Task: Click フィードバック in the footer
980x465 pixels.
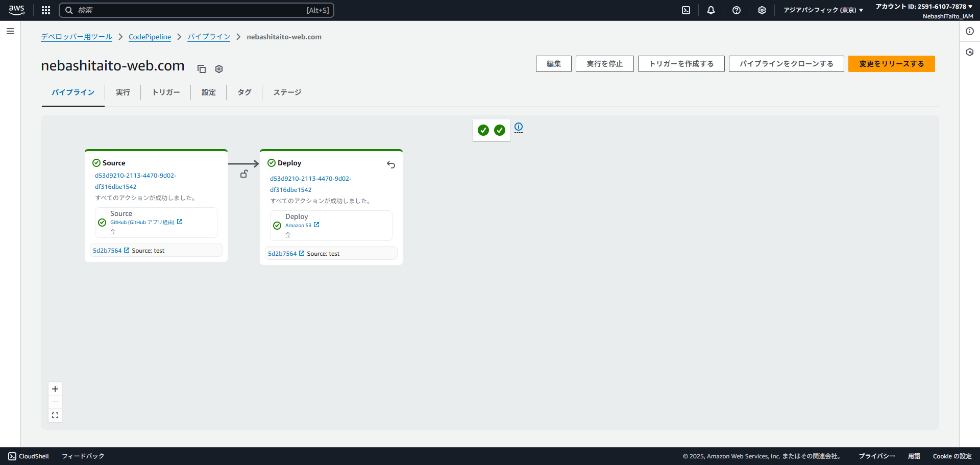Action: (x=83, y=456)
